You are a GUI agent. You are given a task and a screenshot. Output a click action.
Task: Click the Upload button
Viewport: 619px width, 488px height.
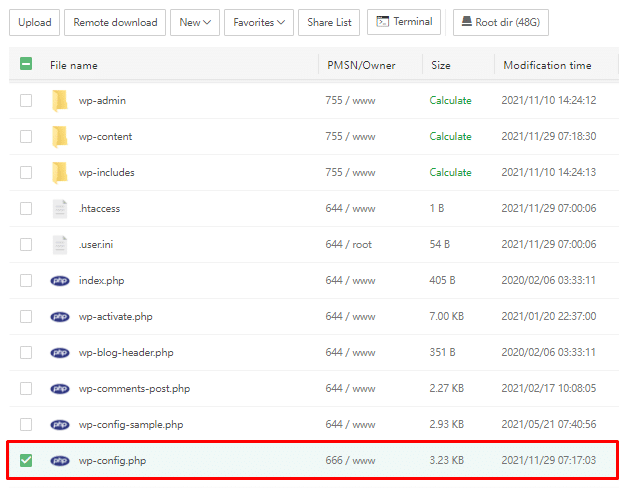[x=35, y=23]
